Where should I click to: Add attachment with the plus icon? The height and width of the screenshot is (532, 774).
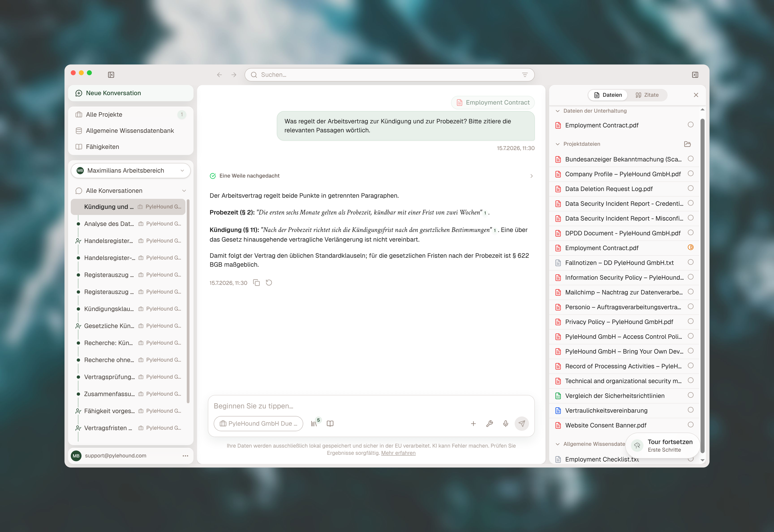tap(473, 423)
